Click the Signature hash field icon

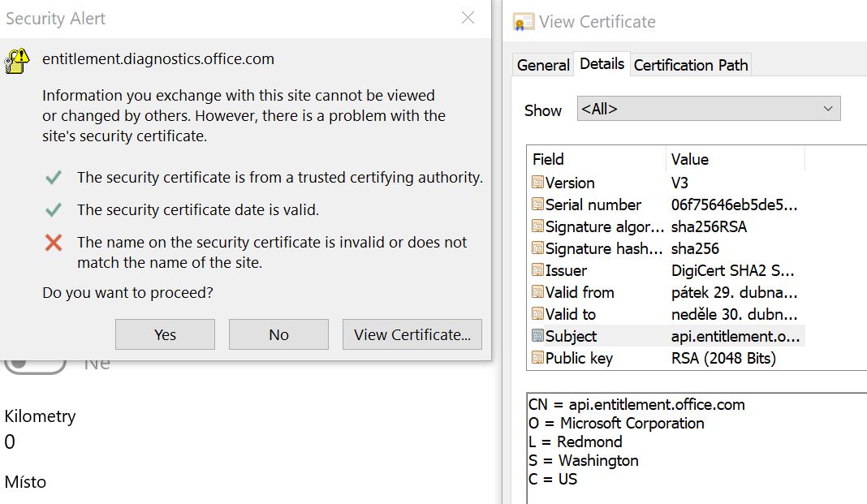[537, 248]
